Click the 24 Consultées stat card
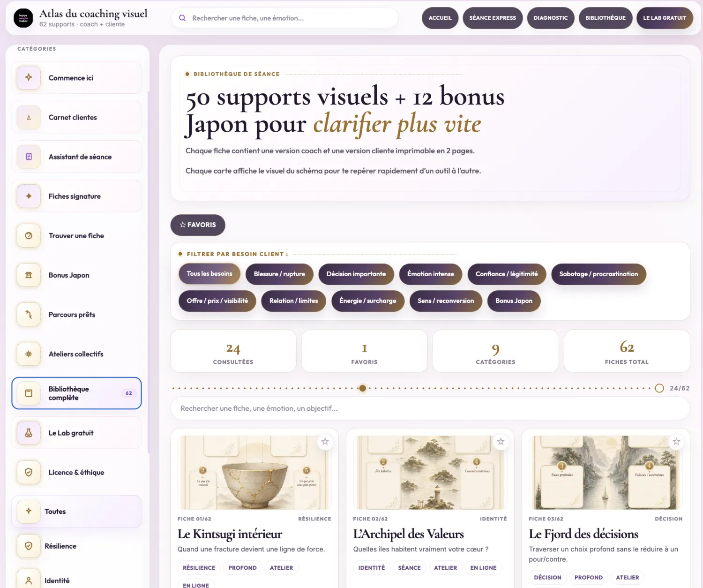This screenshot has width=703, height=588. pos(233,351)
